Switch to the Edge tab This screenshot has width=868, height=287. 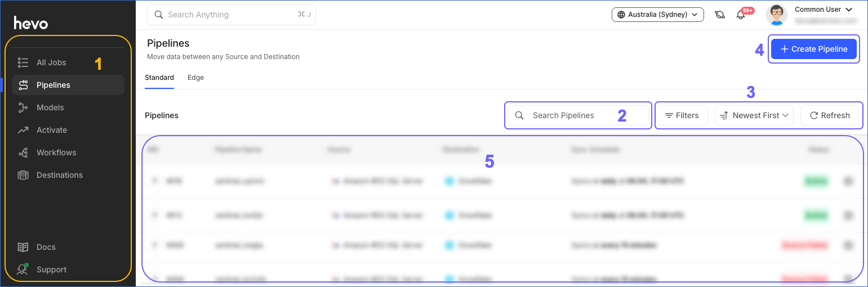click(x=195, y=78)
